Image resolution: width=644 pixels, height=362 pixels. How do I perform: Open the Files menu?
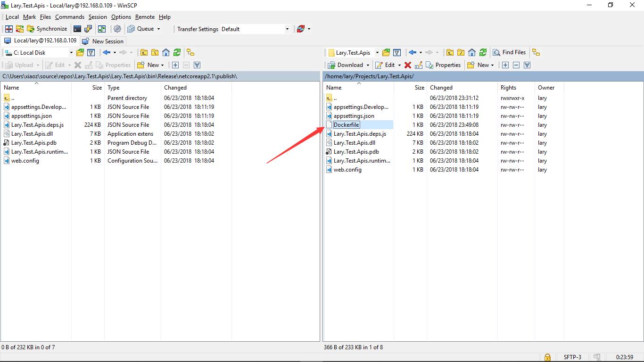(x=45, y=17)
